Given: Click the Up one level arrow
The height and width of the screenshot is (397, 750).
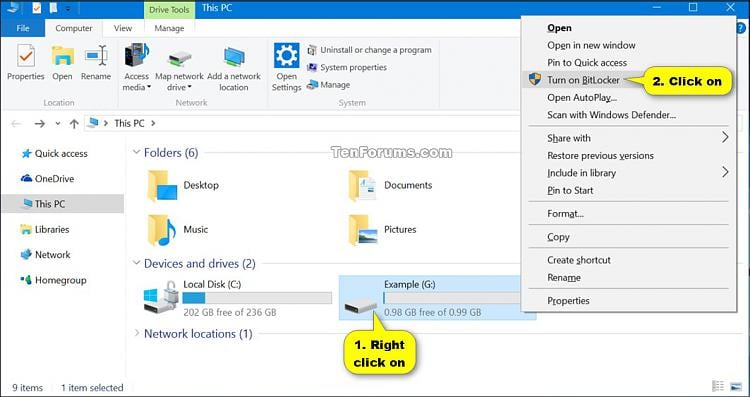Looking at the screenshot, I should pyautogui.click(x=74, y=123).
